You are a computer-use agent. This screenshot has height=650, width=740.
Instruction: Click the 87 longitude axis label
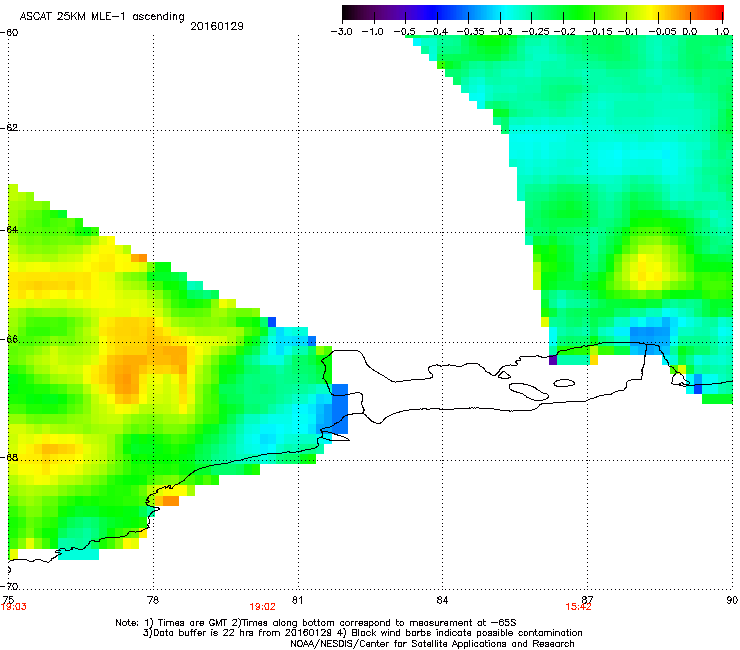click(x=587, y=600)
